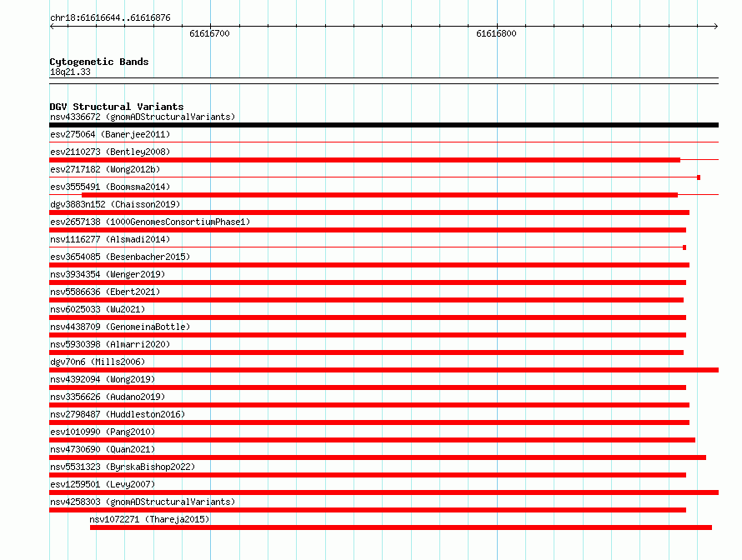Click the red bar for nsv1072271

point(401,527)
